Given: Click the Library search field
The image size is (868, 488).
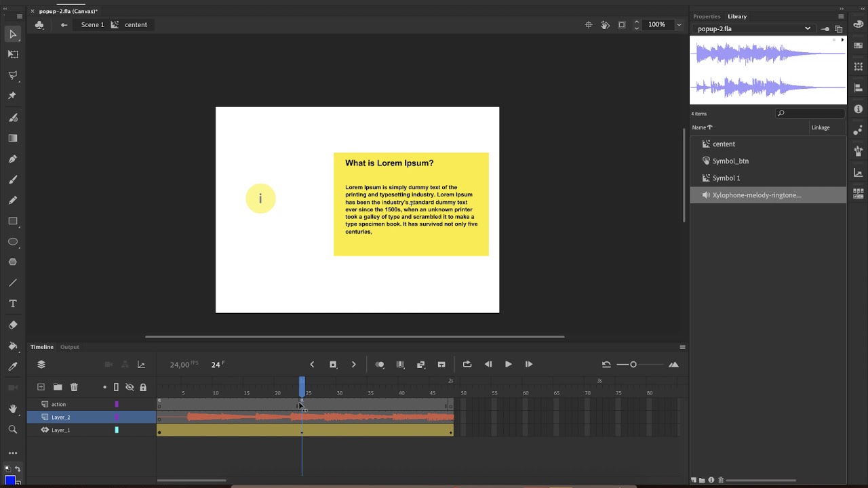Looking at the screenshot, I should click(x=810, y=113).
